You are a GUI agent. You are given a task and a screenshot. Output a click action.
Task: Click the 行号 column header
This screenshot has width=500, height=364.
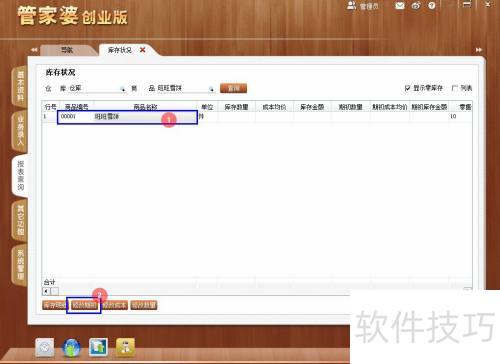tap(51, 107)
